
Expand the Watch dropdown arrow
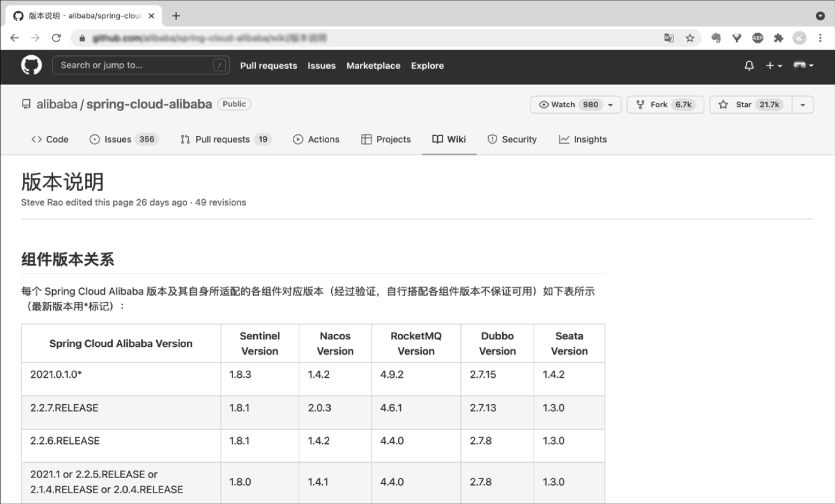coord(611,104)
